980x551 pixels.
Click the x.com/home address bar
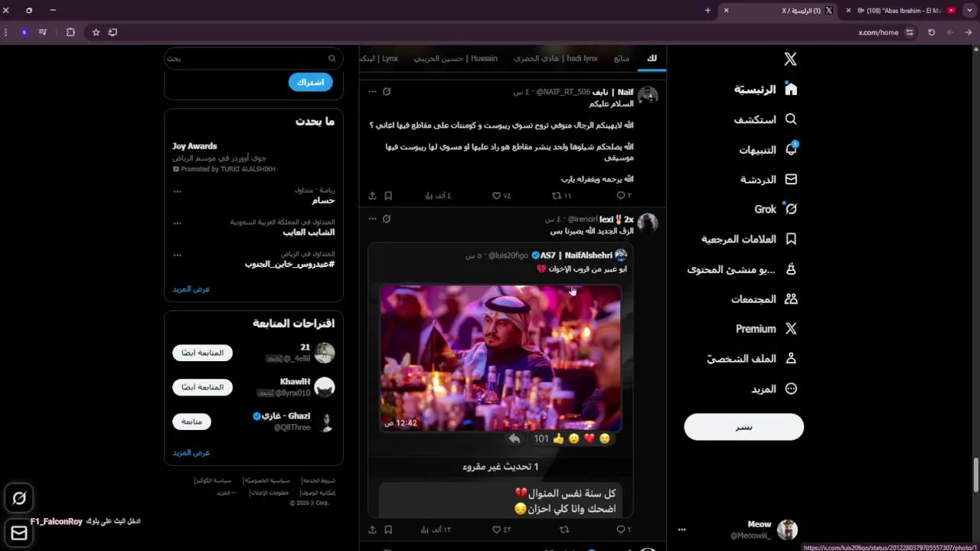point(879,32)
